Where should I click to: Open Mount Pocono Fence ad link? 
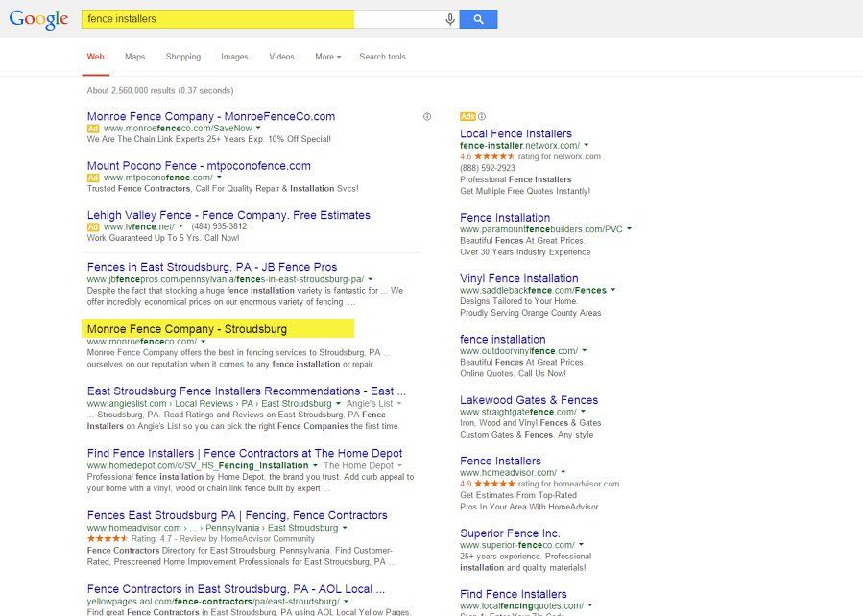[199, 166]
